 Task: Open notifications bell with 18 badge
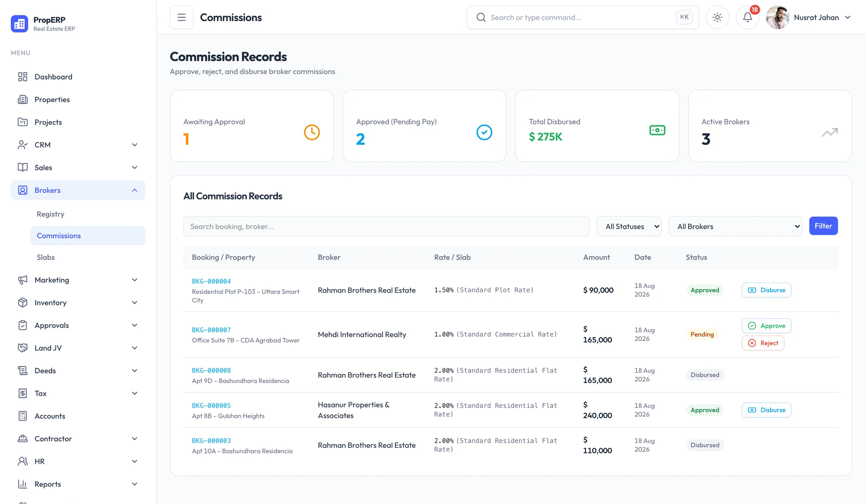pyautogui.click(x=748, y=17)
